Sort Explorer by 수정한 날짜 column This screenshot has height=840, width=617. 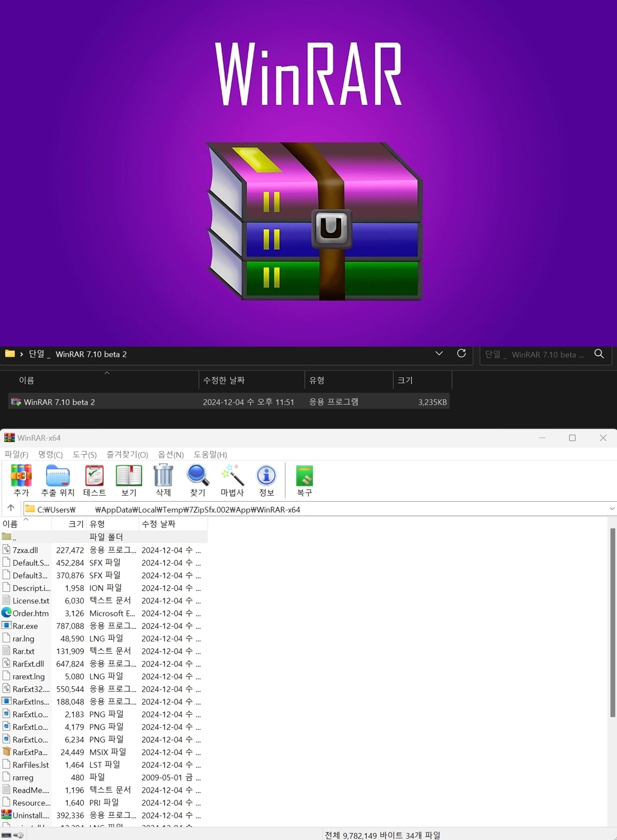click(x=251, y=380)
